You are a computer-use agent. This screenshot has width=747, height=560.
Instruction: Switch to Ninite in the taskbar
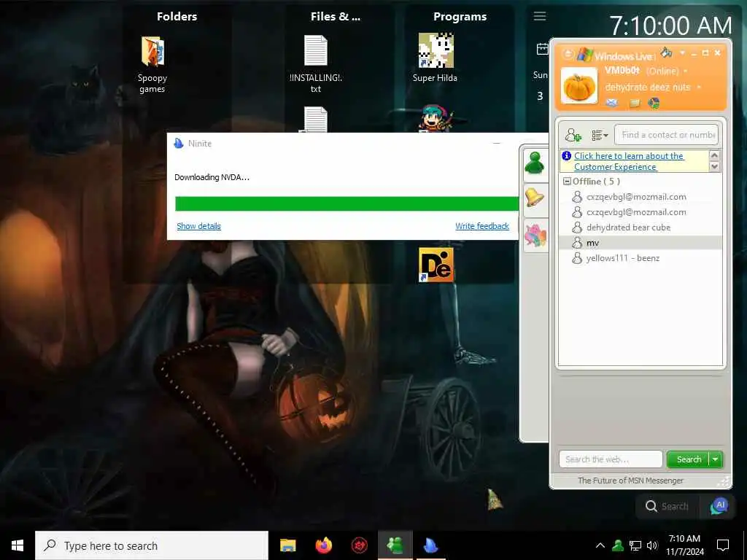[x=430, y=545]
